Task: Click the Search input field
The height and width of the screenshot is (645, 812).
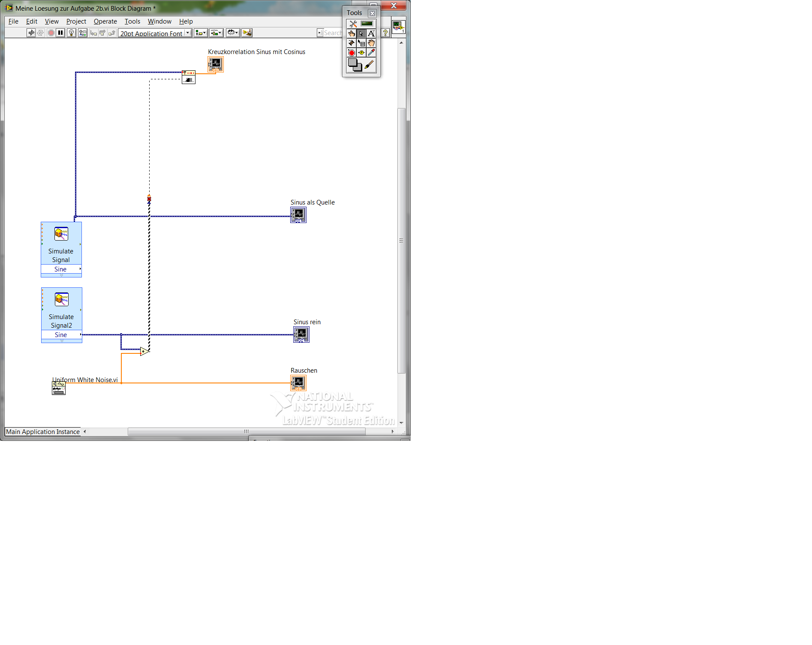Action: pos(333,33)
